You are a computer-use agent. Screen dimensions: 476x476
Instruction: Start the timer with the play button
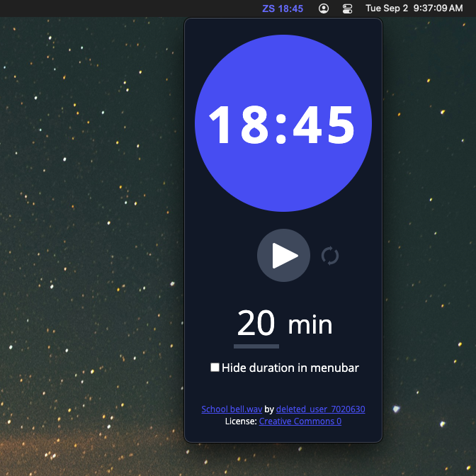(283, 255)
